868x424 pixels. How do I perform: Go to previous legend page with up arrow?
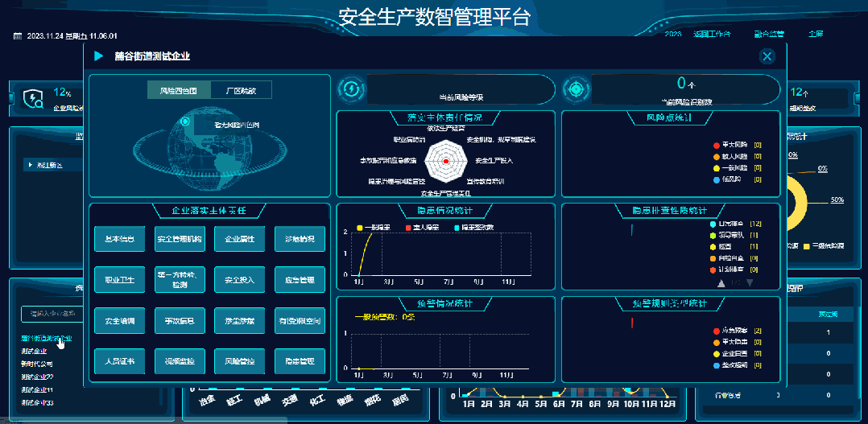721,283
